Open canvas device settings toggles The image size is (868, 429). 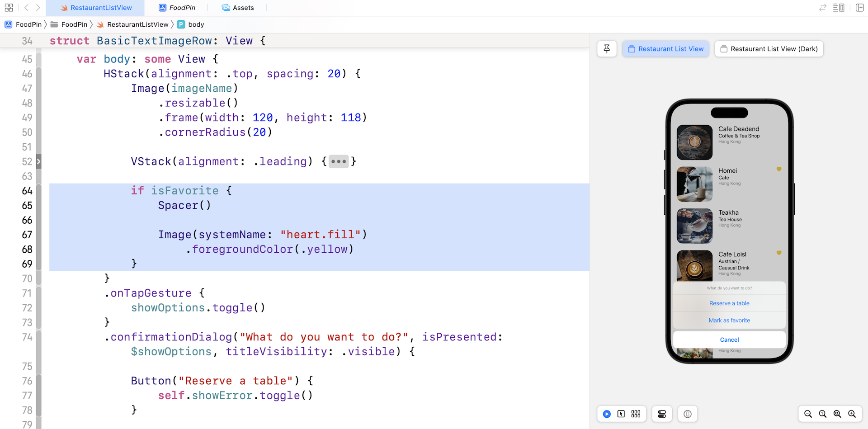tap(662, 414)
